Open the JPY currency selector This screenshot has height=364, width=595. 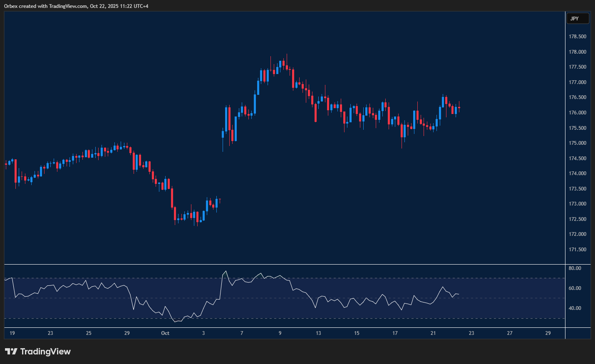tap(578, 18)
